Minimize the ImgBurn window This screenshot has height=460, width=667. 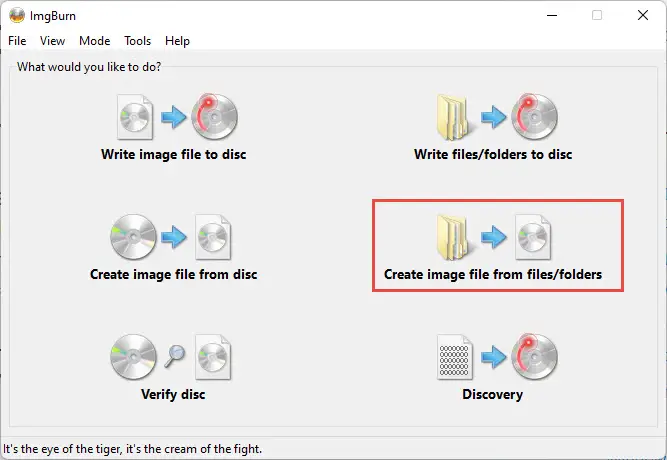552,15
